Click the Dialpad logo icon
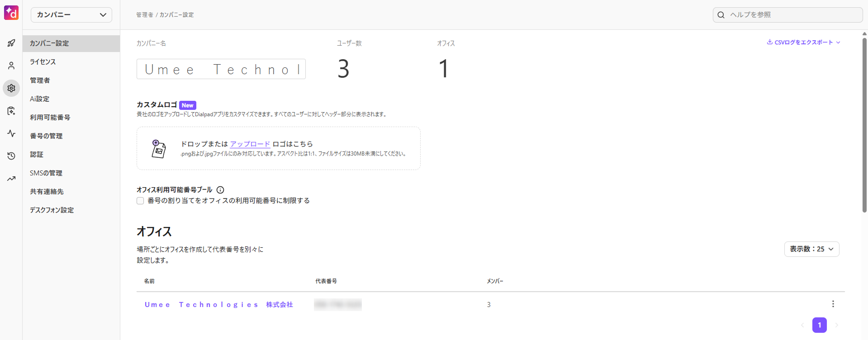 pos(11,13)
